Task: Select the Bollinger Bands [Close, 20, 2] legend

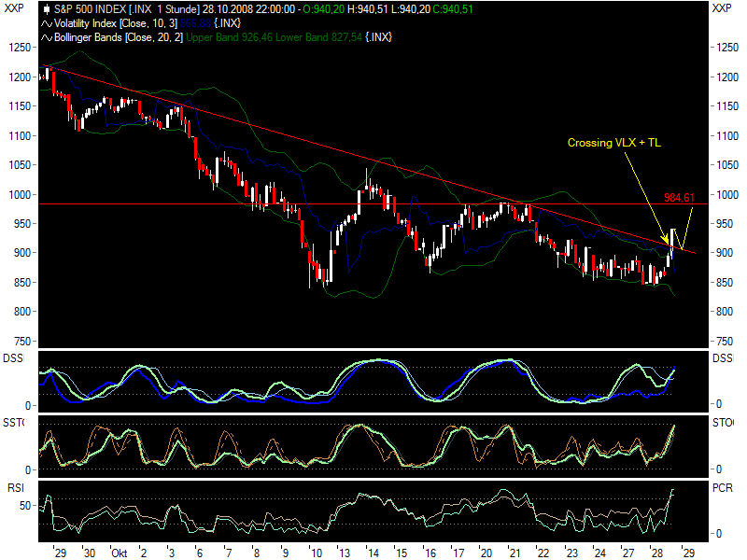Action: pos(119,37)
